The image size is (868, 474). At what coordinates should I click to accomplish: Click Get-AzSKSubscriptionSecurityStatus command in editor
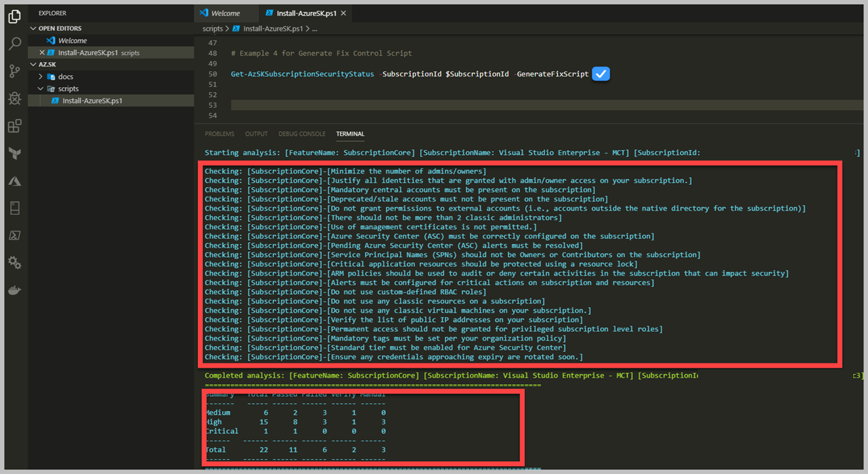(x=302, y=74)
